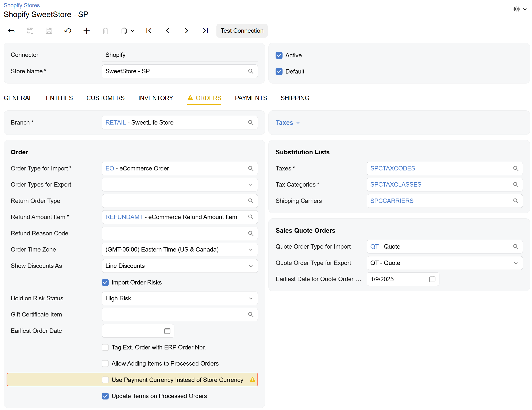Screen dimensions: 532x410
Task: Open the EO order type link
Action: pyautogui.click(x=110, y=168)
